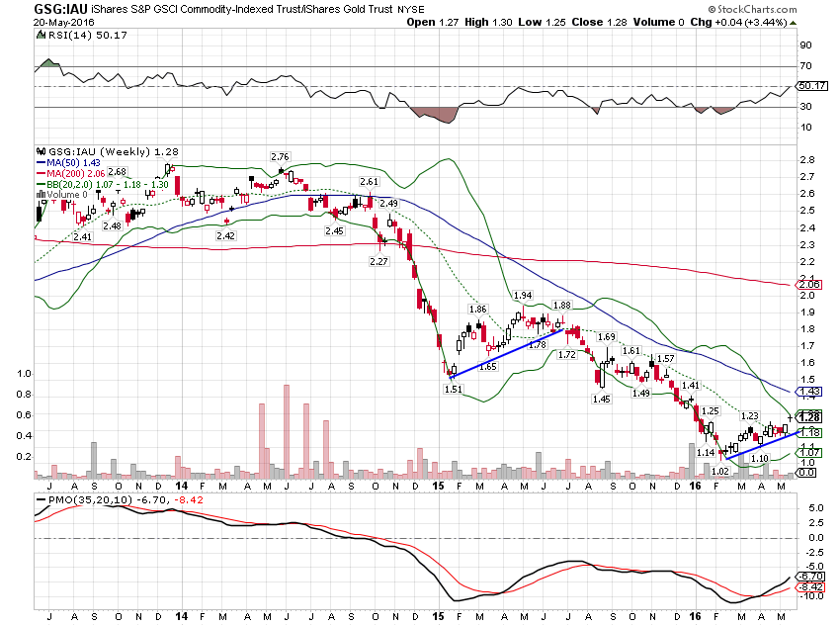The width and height of the screenshot is (840, 626).
Task: Click the 2.68 price annotation
Action: click(117, 171)
